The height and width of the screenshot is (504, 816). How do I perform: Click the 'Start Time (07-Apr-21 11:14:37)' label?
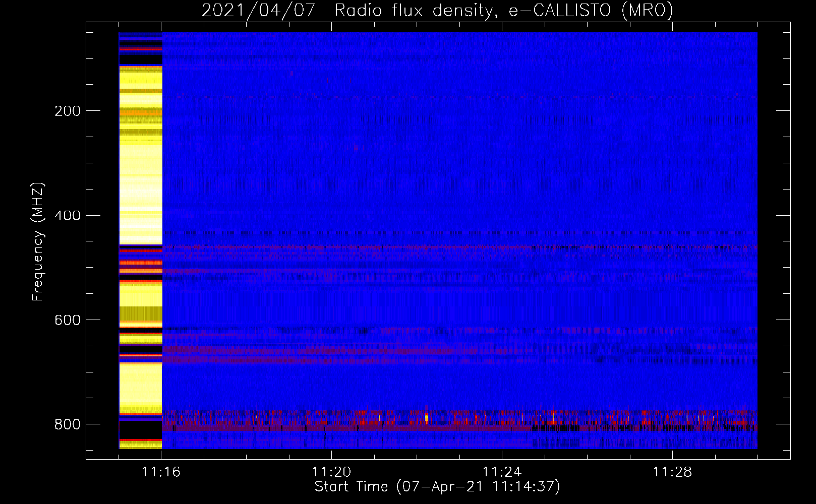click(x=437, y=487)
